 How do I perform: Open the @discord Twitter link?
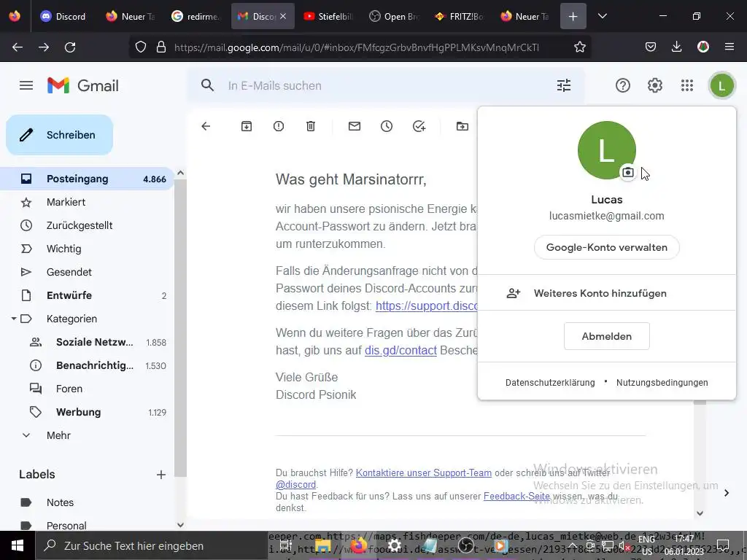click(x=296, y=485)
